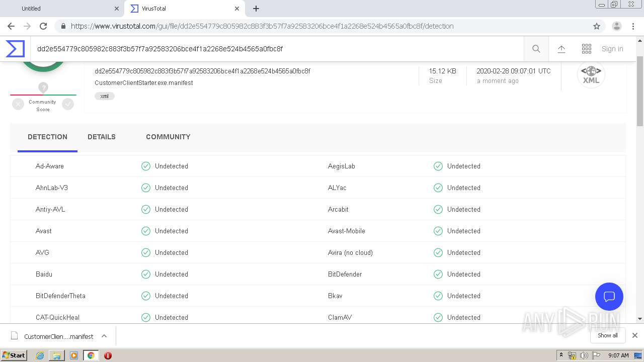
Task: Click the Bkav engine name
Action: 335,296
